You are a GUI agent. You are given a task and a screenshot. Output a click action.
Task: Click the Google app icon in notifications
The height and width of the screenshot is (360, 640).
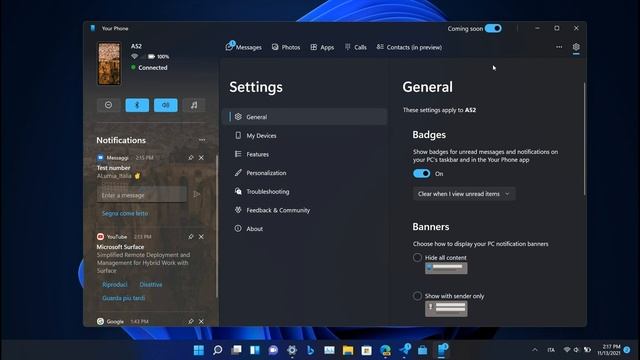coord(100,322)
